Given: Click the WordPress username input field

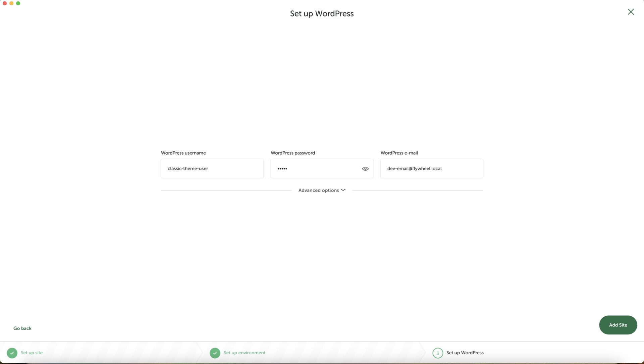Looking at the screenshot, I should pos(212,168).
